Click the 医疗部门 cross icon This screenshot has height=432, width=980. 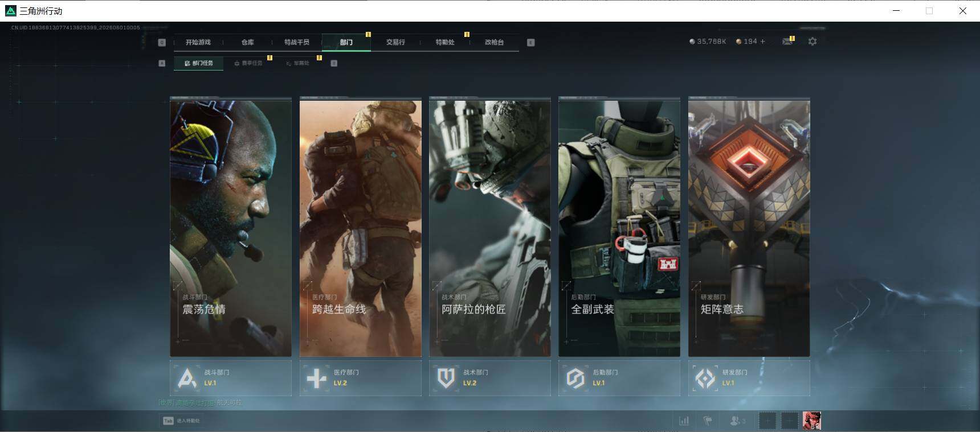click(x=317, y=378)
